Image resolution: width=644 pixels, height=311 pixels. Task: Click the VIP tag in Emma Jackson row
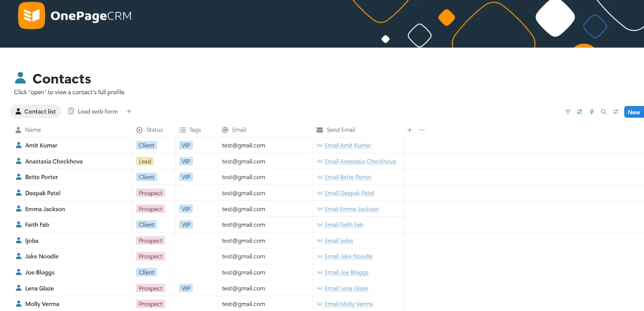pos(186,209)
